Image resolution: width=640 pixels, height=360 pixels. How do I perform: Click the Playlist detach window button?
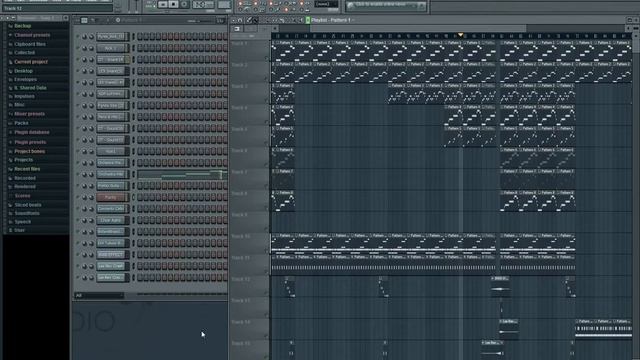click(629, 20)
